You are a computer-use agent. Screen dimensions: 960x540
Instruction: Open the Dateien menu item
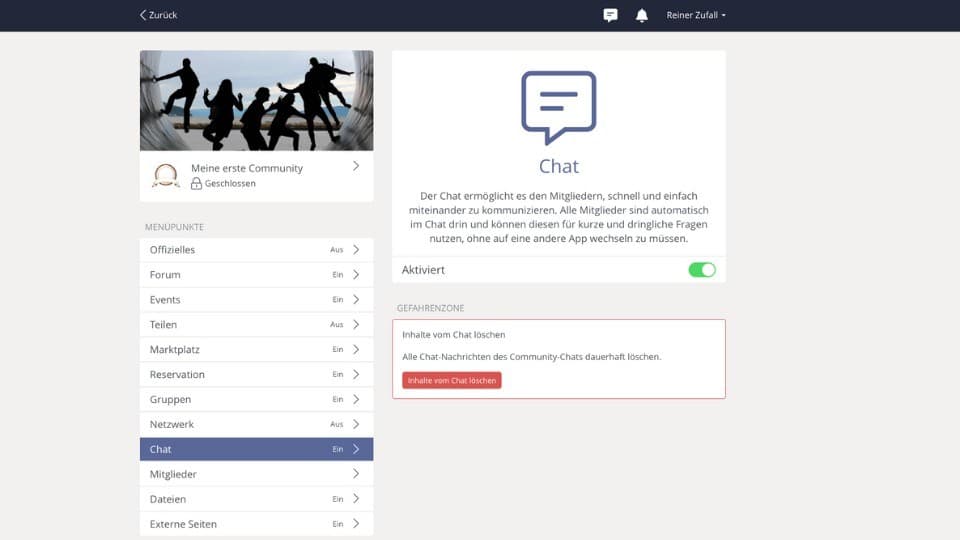(257, 499)
